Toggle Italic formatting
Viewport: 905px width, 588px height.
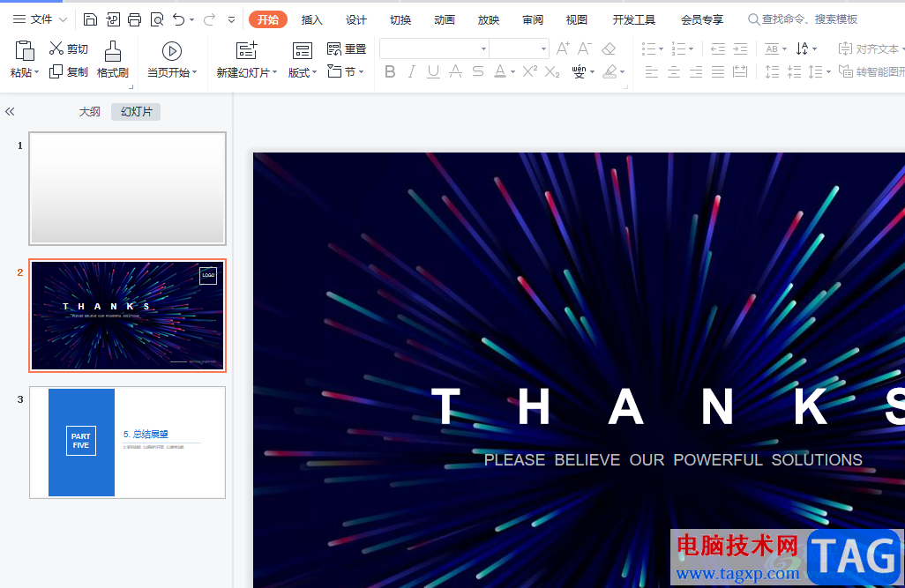coord(412,71)
